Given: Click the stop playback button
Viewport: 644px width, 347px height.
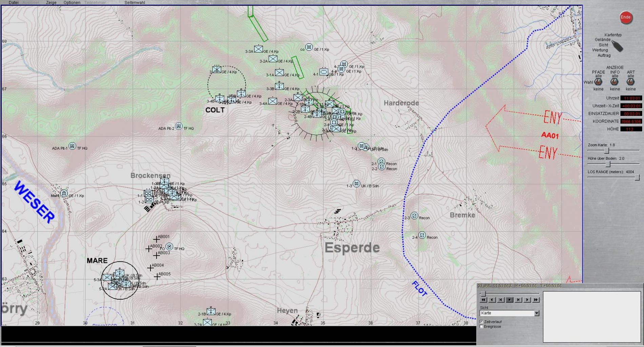Looking at the screenshot, I should coord(509,300).
